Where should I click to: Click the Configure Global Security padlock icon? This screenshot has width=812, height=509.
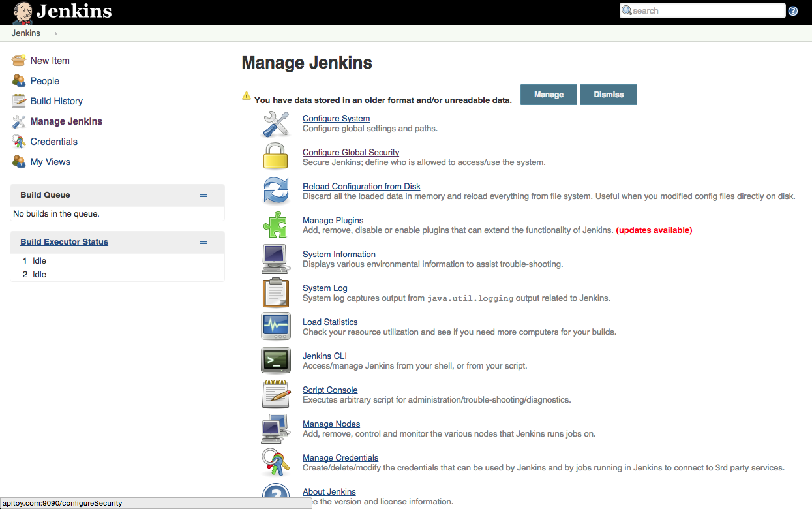[275, 157]
